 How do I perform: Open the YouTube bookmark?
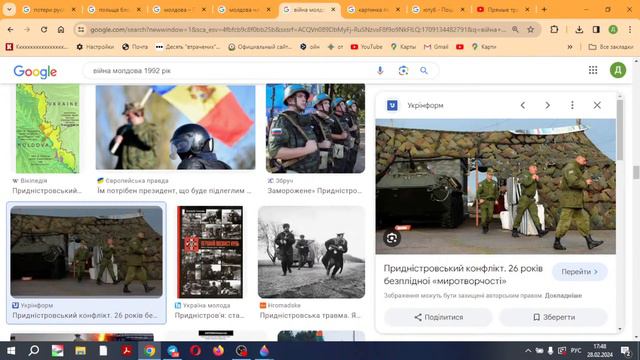pyautogui.click(x=367, y=47)
